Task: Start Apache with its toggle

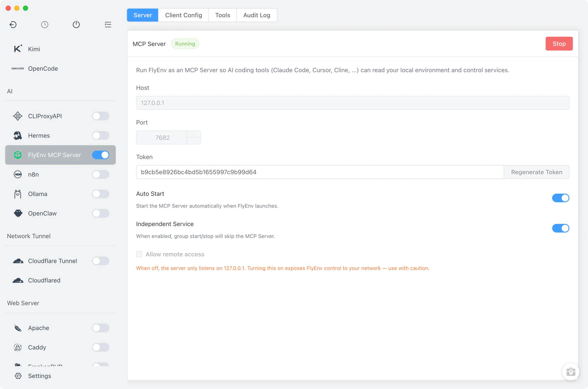Action: 100,328
